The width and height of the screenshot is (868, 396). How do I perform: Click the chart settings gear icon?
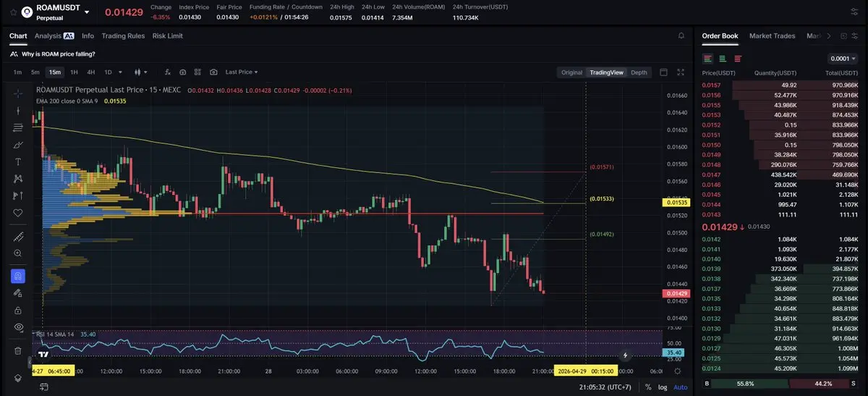coord(677,371)
